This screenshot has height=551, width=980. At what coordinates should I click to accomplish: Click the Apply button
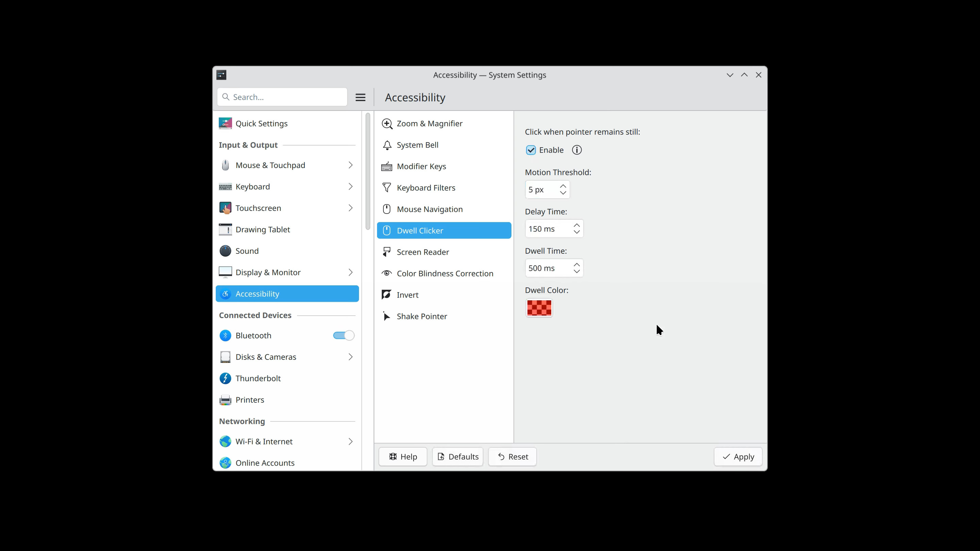point(738,457)
